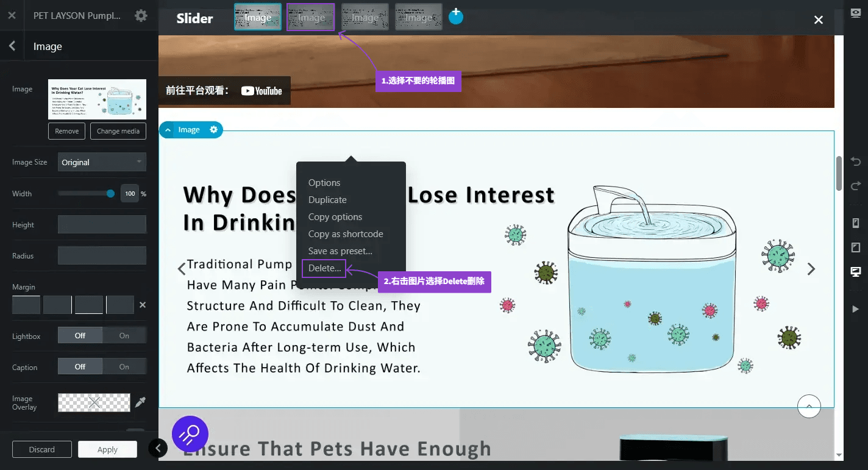Click the redo arrow in right sidebar
The image size is (868, 470).
pyautogui.click(x=855, y=185)
